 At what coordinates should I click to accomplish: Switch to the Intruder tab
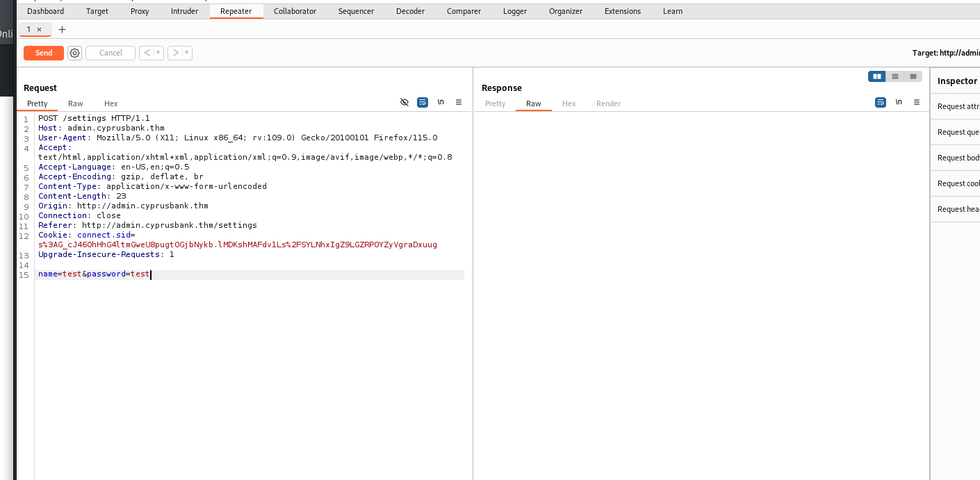point(184,11)
